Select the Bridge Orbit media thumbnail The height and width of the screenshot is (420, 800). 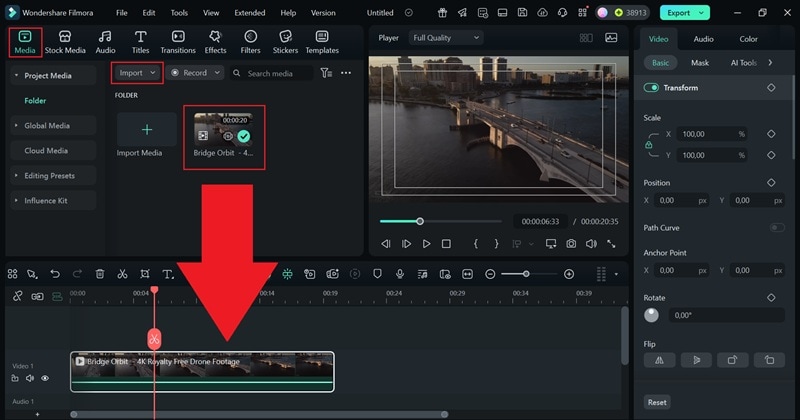pyautogui.click(x=223, y=128)
